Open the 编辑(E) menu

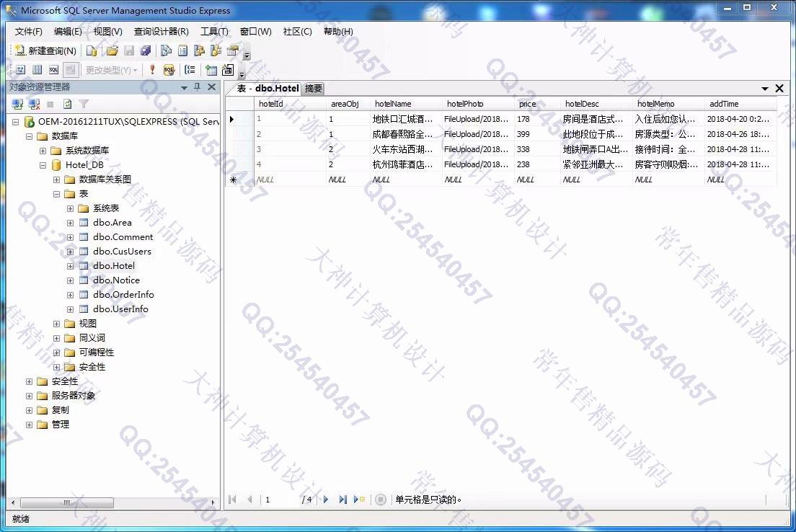68,32
